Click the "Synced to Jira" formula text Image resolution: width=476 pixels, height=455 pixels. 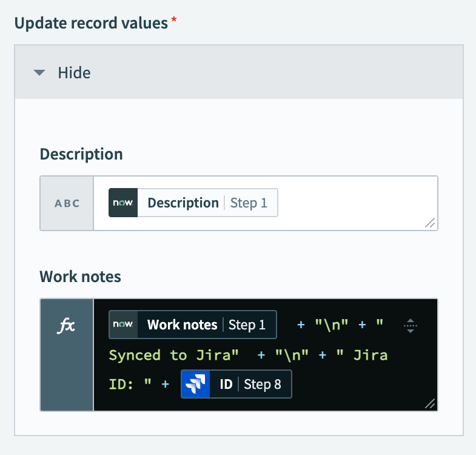tap(173, 355)
